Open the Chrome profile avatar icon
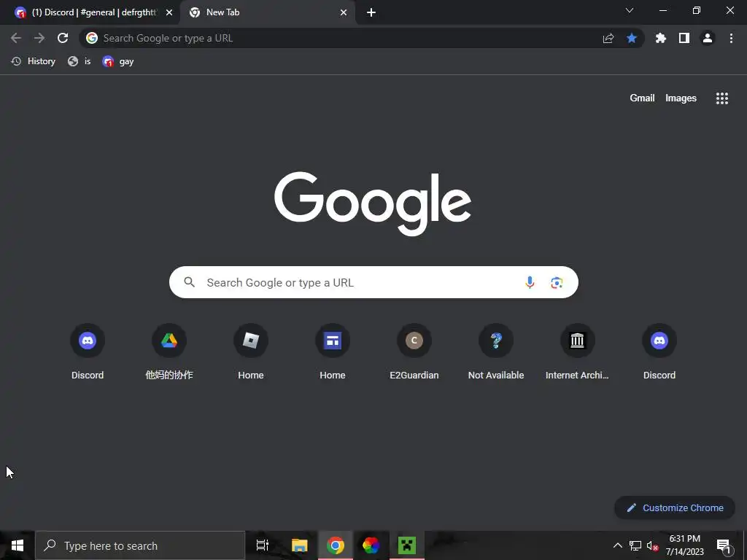 pyautogui.click(x=708, y=38)
